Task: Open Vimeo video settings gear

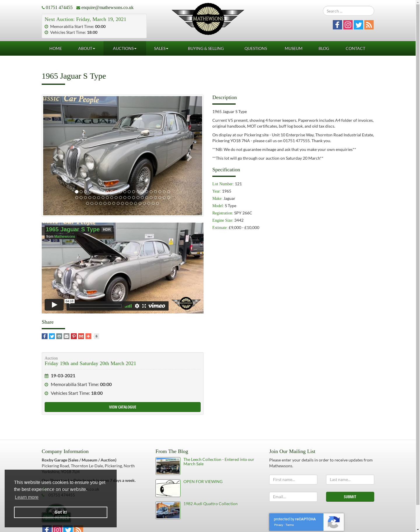Action: click(137, 306)
